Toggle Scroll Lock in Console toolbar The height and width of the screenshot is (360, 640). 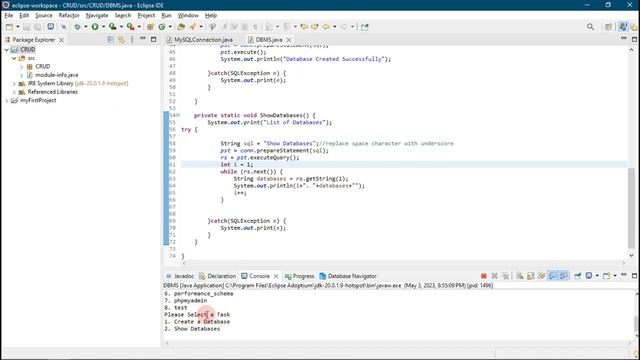[x=531, y=276]
